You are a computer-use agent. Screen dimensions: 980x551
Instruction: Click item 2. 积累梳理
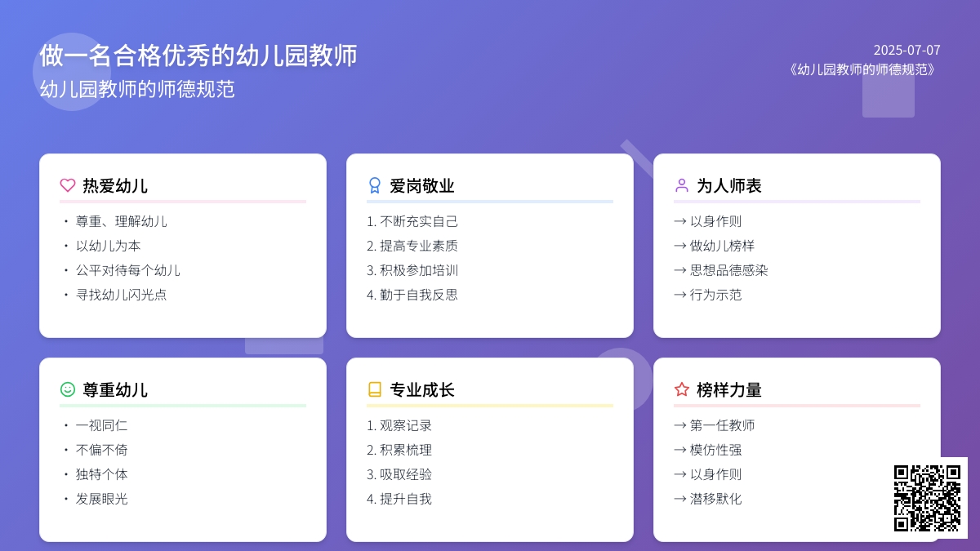[399, 450]
